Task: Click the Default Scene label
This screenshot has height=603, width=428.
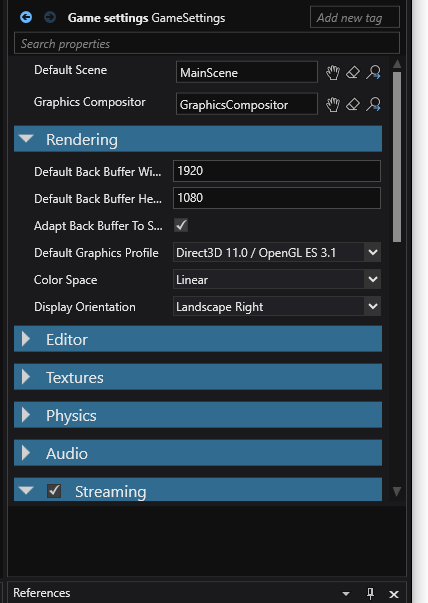Action: coord(70,70)
